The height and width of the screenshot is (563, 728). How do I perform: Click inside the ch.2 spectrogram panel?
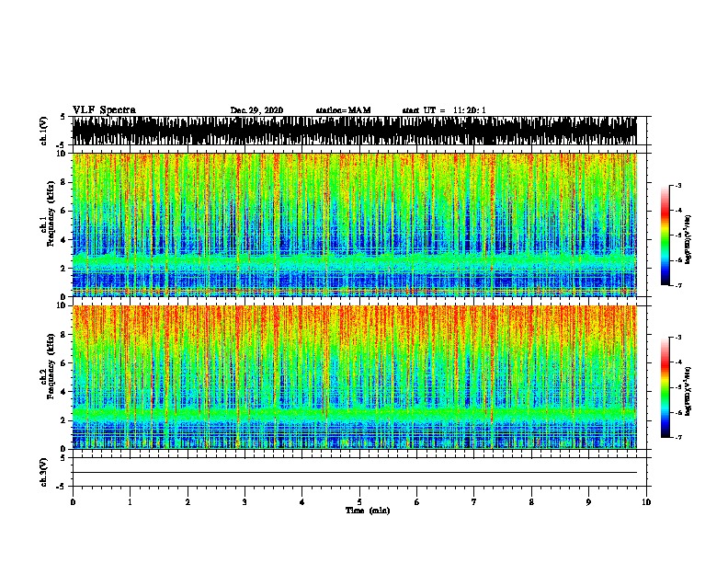pos(354,377)
